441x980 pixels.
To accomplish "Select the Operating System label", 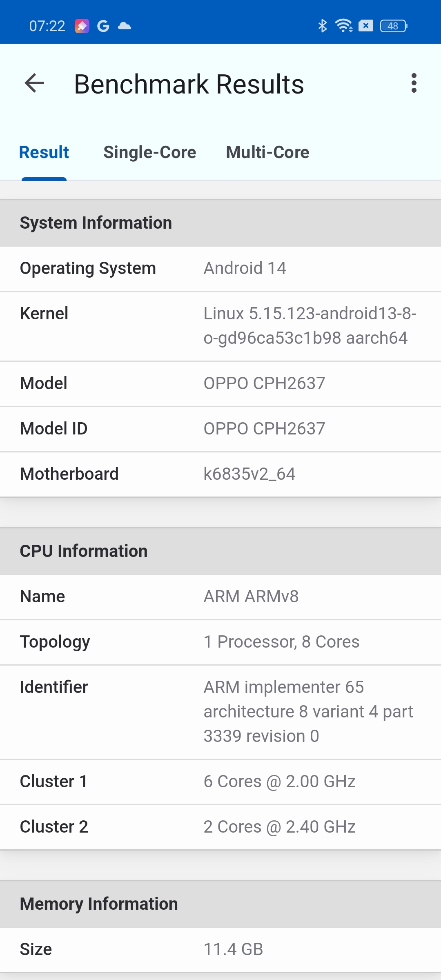I will coord(88,269).
